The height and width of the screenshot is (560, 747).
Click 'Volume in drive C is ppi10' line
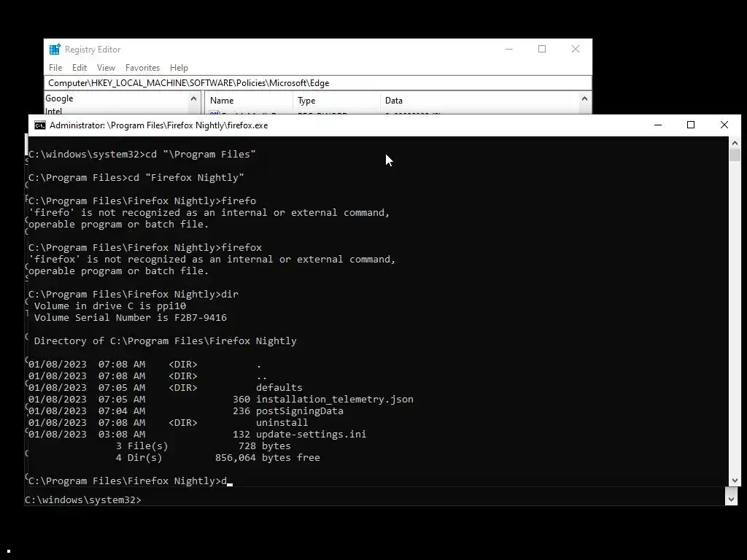point(110,306)
